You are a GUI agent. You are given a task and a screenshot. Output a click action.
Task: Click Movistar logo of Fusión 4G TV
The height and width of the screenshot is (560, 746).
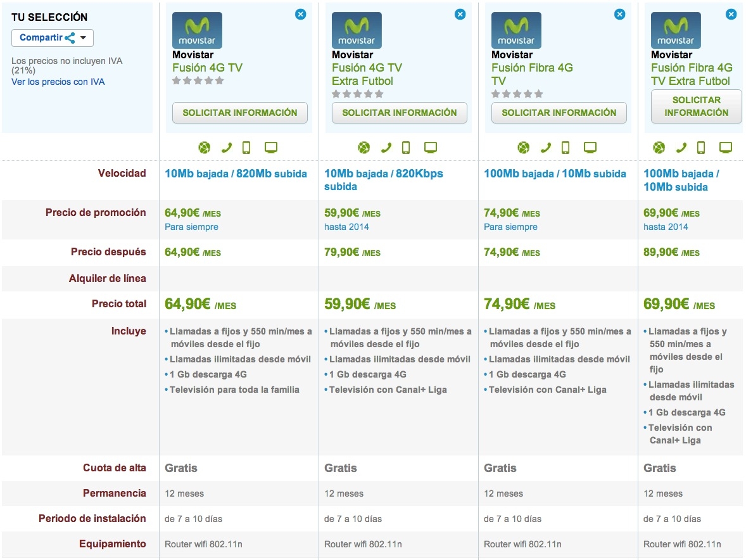pos(197,30)
